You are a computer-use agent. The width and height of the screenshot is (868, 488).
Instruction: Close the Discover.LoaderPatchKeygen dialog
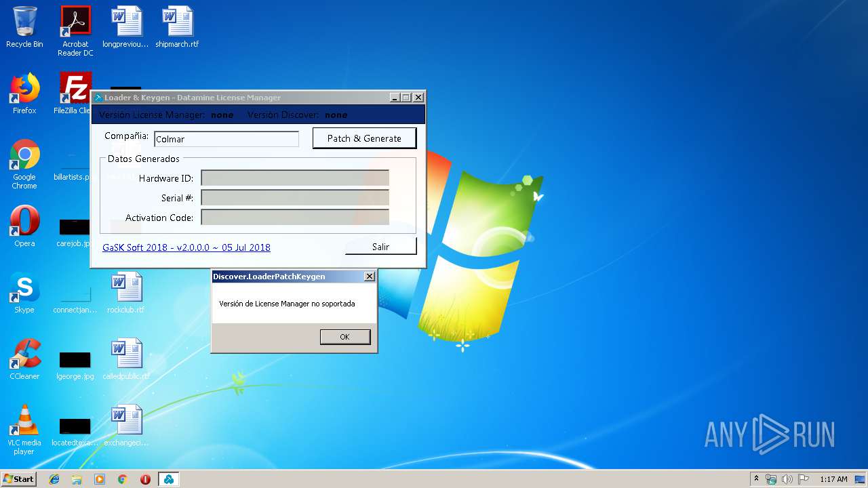click(x=369, y=277)
